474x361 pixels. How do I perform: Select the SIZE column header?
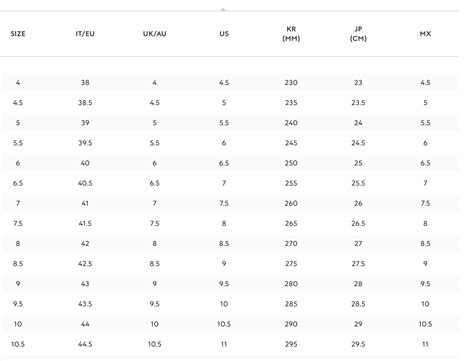[18, 34]
